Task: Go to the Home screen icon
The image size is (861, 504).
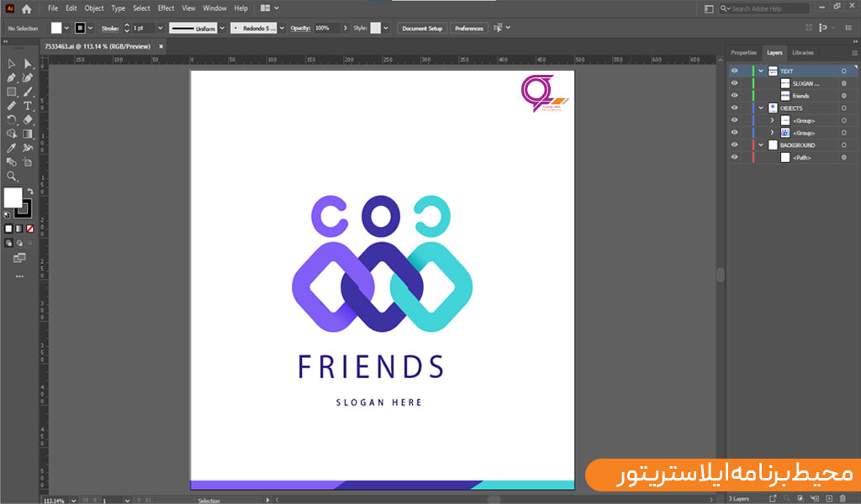Action: click(x=26, y=8)
